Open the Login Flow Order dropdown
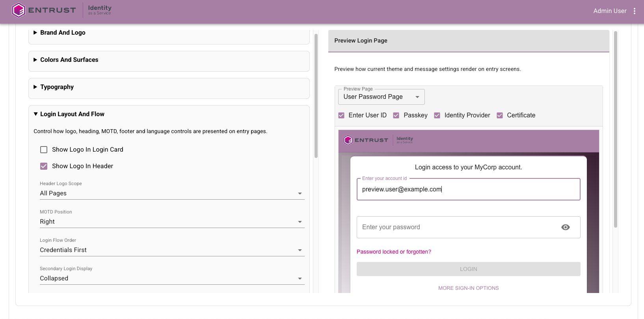The image size is (644, 319). 172,250
